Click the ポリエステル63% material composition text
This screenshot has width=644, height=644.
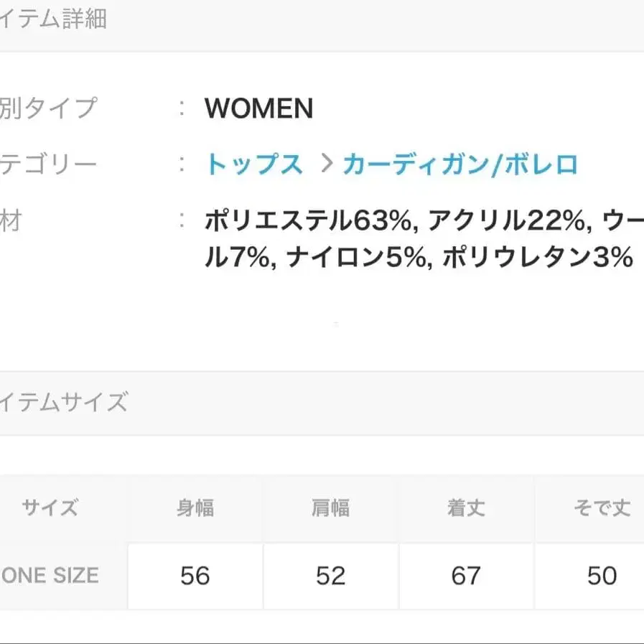pyautogui.click(x=309, y=221)
